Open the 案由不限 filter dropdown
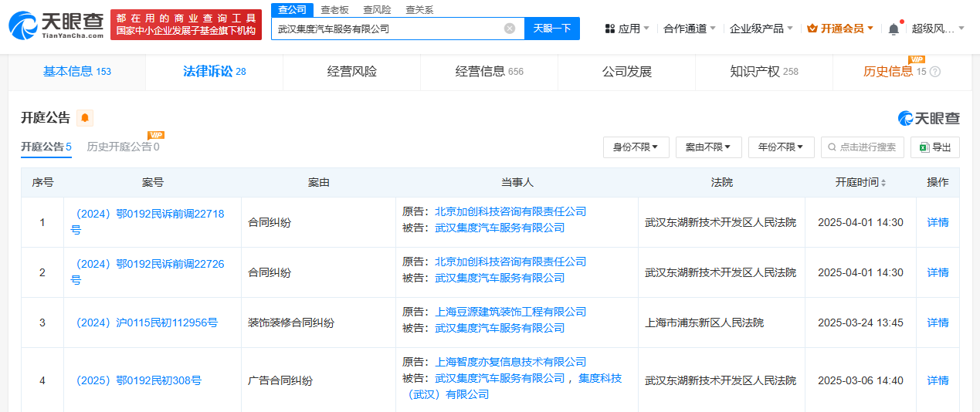The width and height of the screenshot is (980, 412). click(708, 147)
